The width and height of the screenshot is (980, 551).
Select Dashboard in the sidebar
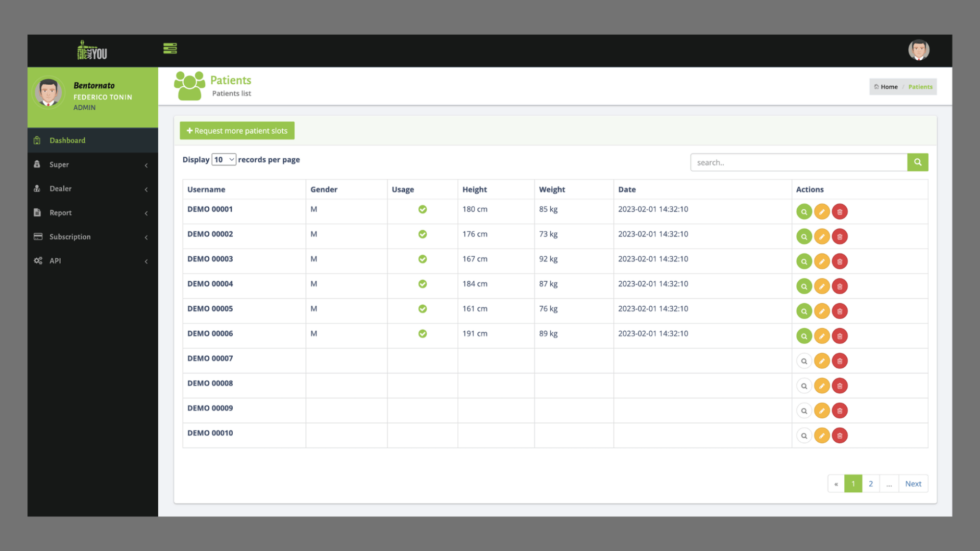pos(68,141)
